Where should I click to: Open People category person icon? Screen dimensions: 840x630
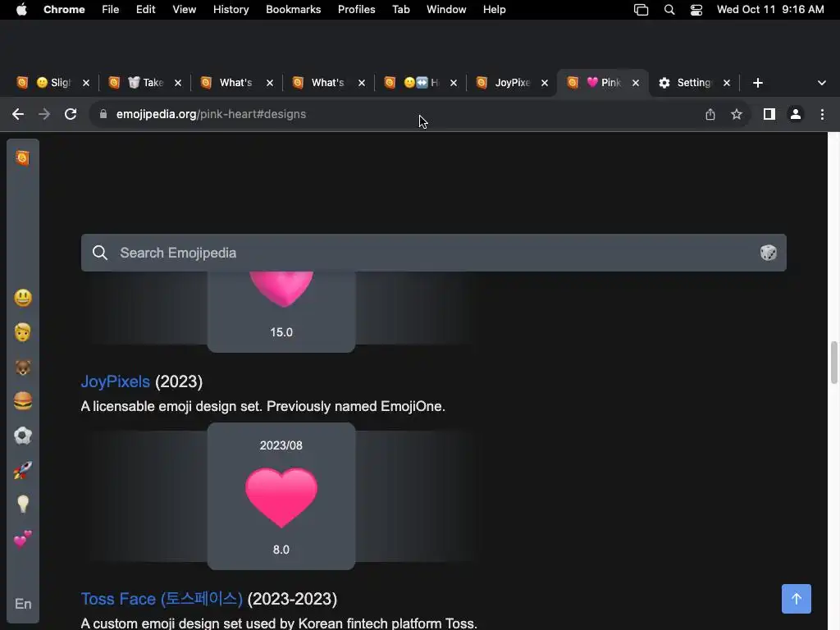(x=22, y=332)
